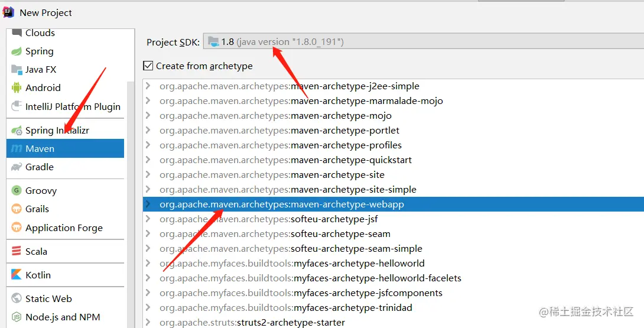Select Grails project type label

[37, 209]
